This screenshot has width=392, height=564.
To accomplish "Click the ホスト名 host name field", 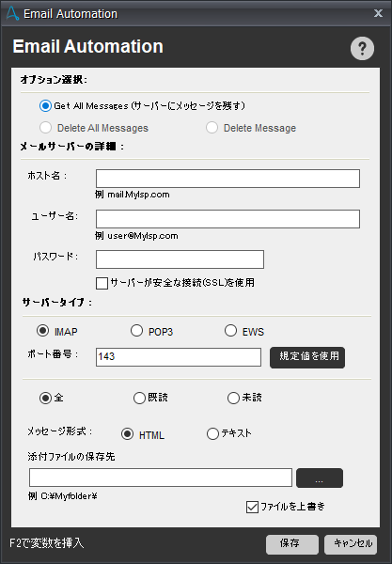I will pos(227,179).
